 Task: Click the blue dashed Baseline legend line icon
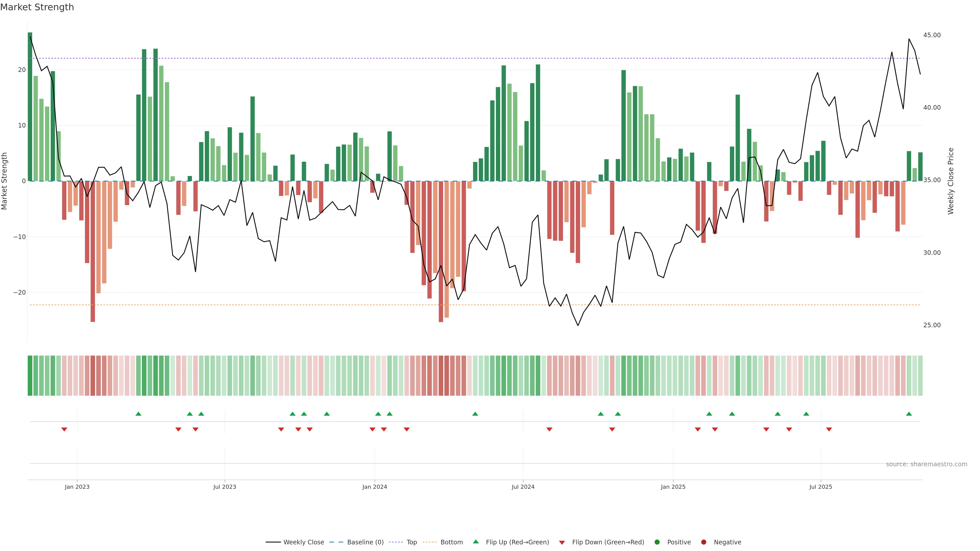tap(336, 542)
